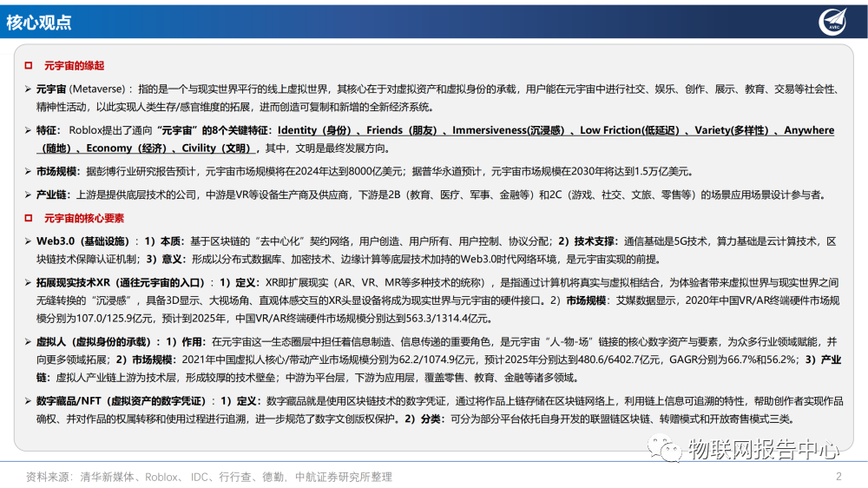868x488 pixels.
Task: Click the arrow bullet beside 特征
Action: tap(28, 130)
